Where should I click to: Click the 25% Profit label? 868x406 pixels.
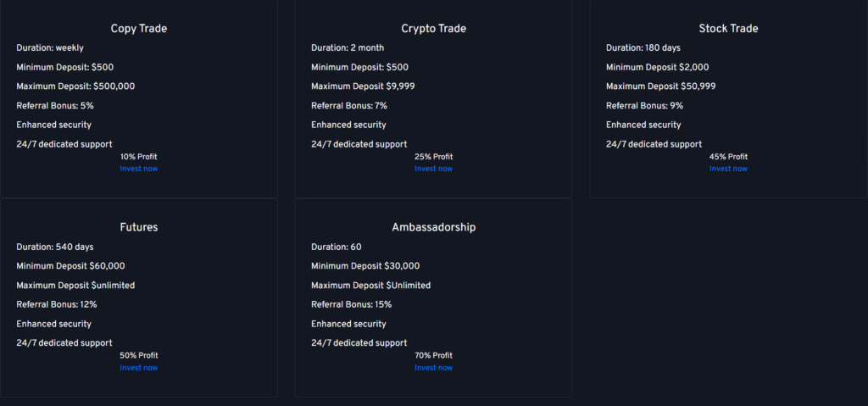(433, 157)
